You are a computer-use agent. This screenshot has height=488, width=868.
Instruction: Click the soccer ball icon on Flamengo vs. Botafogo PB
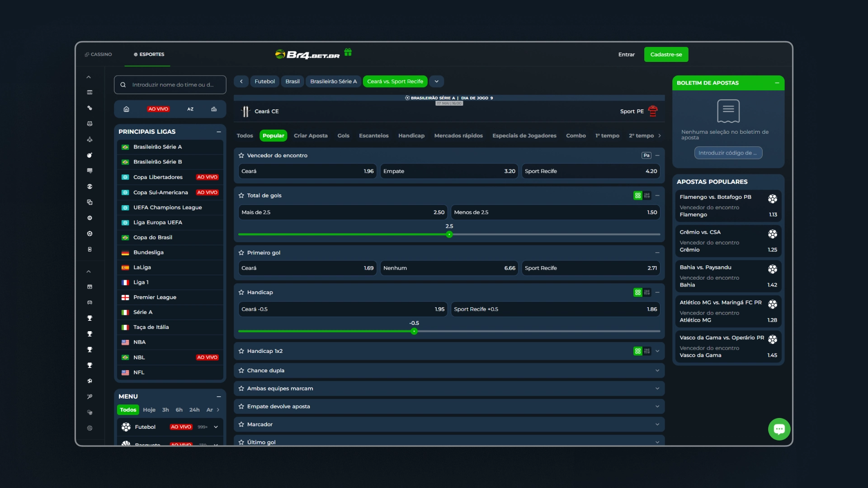point(773,199)
